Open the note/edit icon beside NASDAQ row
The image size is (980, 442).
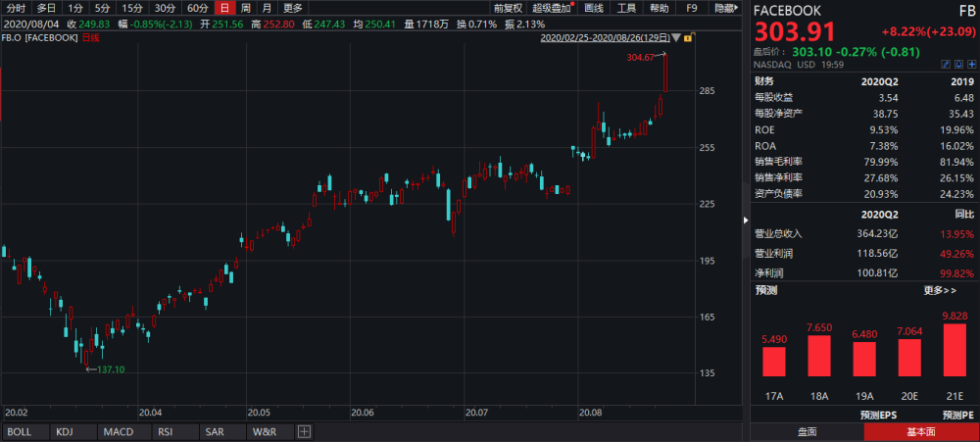point(946,64)
